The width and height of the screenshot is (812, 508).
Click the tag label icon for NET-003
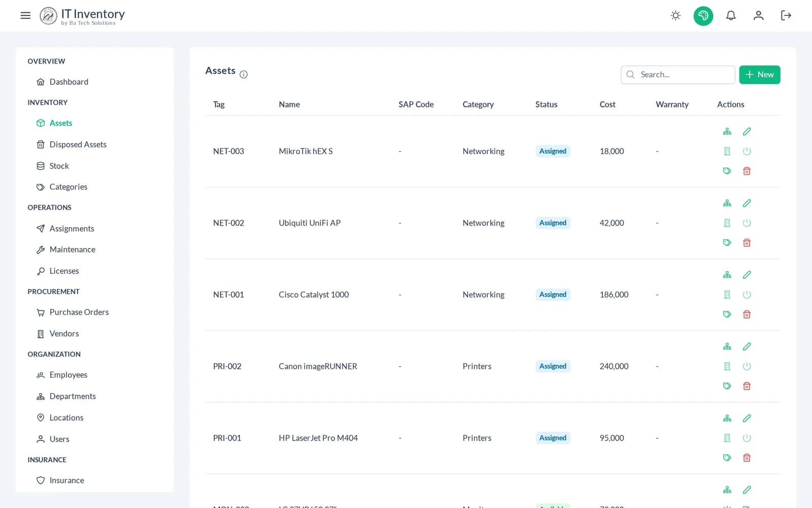tap(727, 171)
